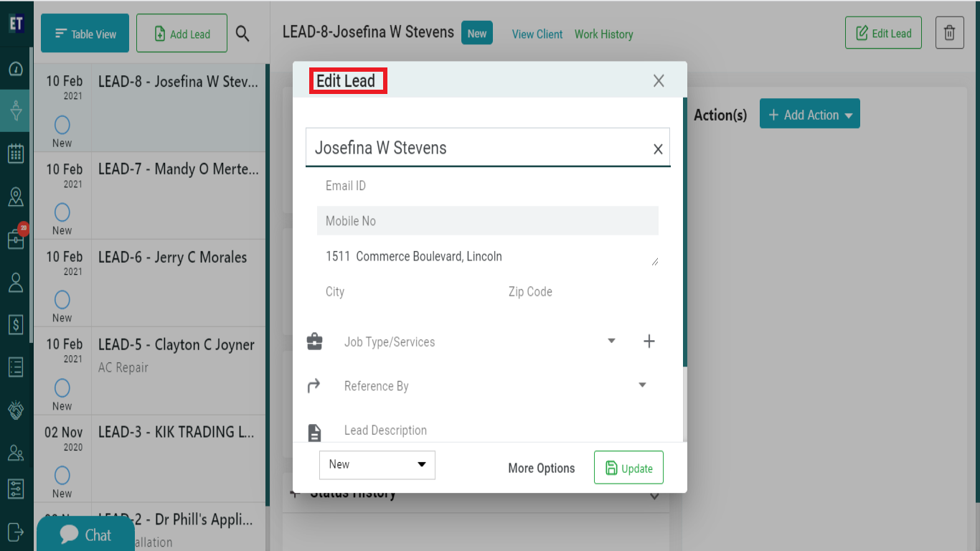This screenshot has height=551, width=980.
Task: Click the Email ID field
Action: click(488, 186)
